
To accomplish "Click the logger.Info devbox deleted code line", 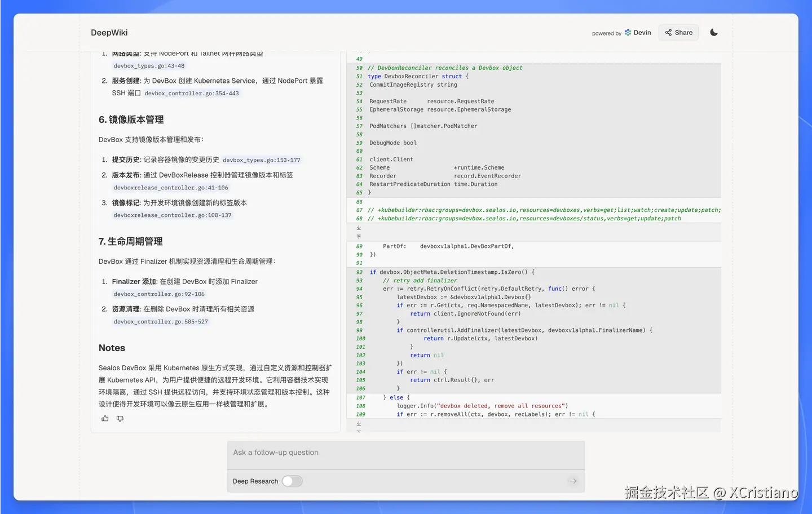I will point(482,406).
